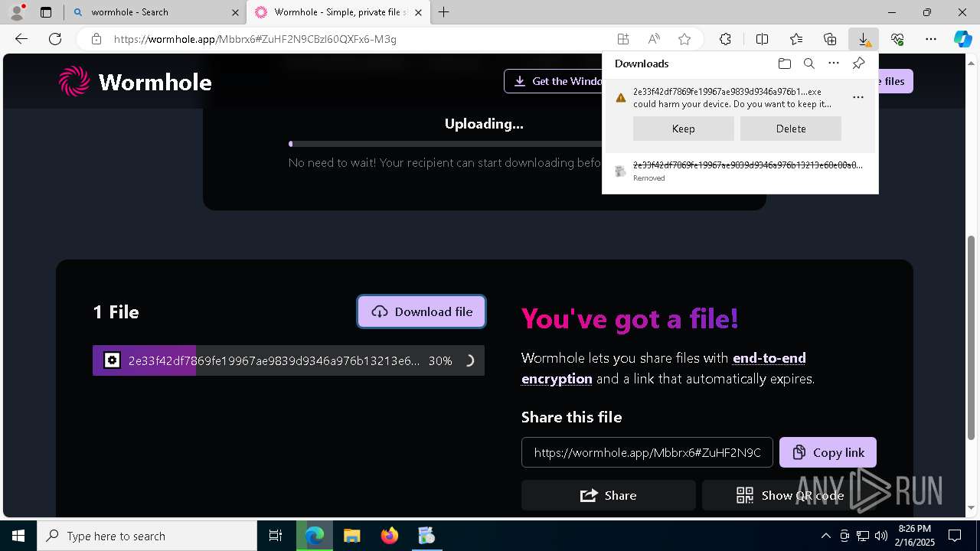This screenshot has height=551, width=980.
Task: Click the Uploading progress bar
Action: click(x=446, y=143)
